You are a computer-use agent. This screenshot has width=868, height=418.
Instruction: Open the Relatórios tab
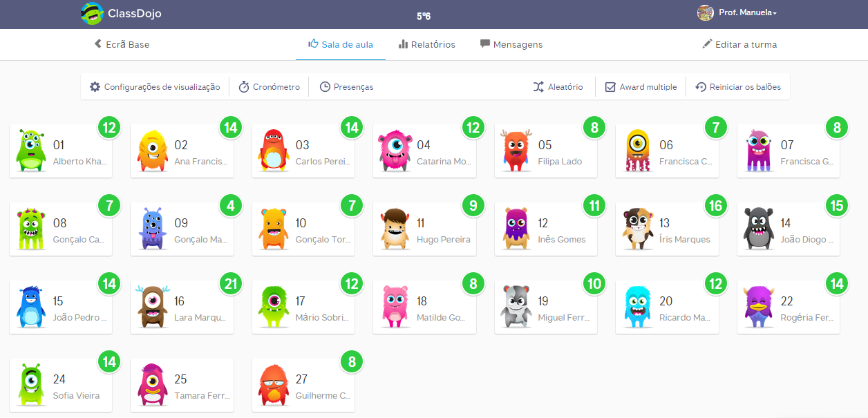coord(427,44)
